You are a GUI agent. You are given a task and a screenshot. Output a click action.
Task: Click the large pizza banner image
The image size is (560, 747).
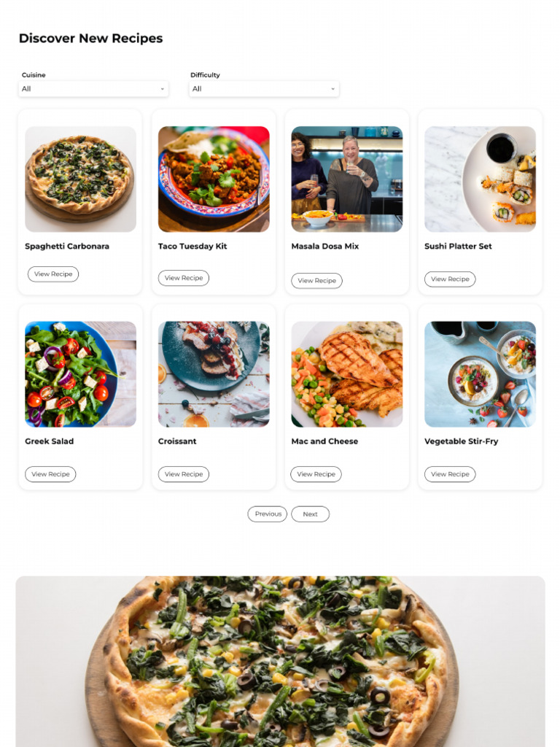tap(281, 662)
